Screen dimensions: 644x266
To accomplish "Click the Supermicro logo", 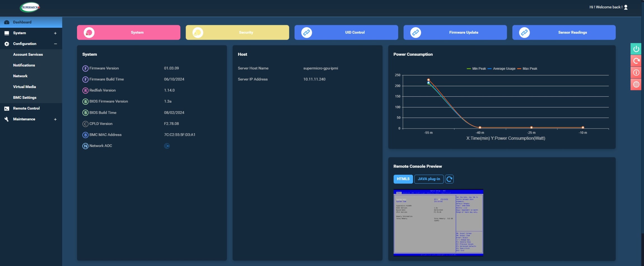I will pyautogui.click(x=30, y=7).
